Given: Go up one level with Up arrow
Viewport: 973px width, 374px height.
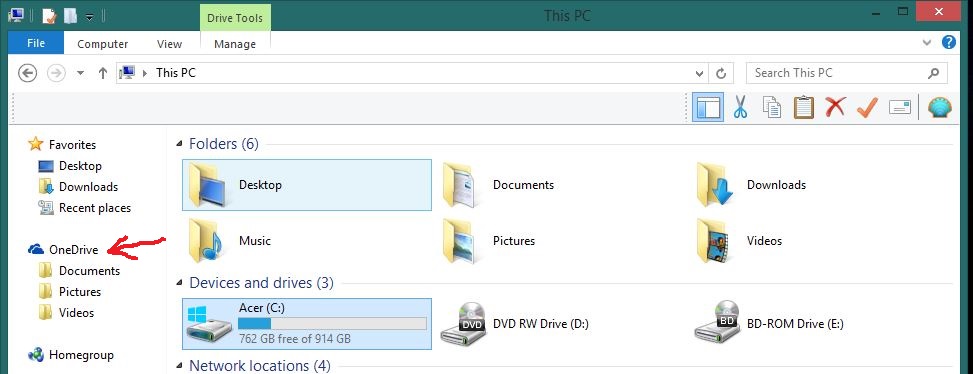Looking at the screenshot, I should click(103, 73).
